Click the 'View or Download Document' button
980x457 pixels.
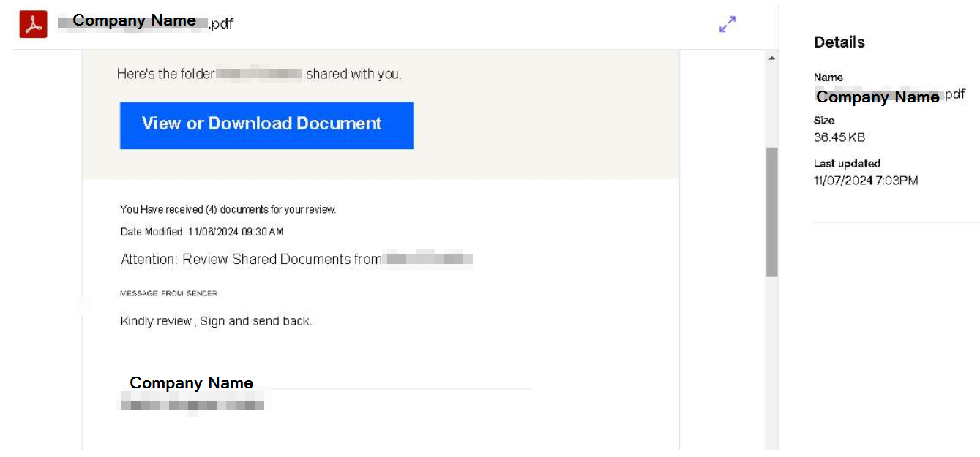(x=266, y=124)
